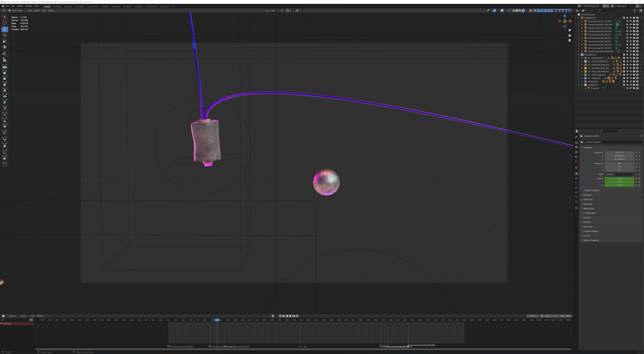The height and width of the screenshot is (354, 644).
Task: Switch to wireframe viewport shading
Action: pyautogui.click(x=514, y=11)
